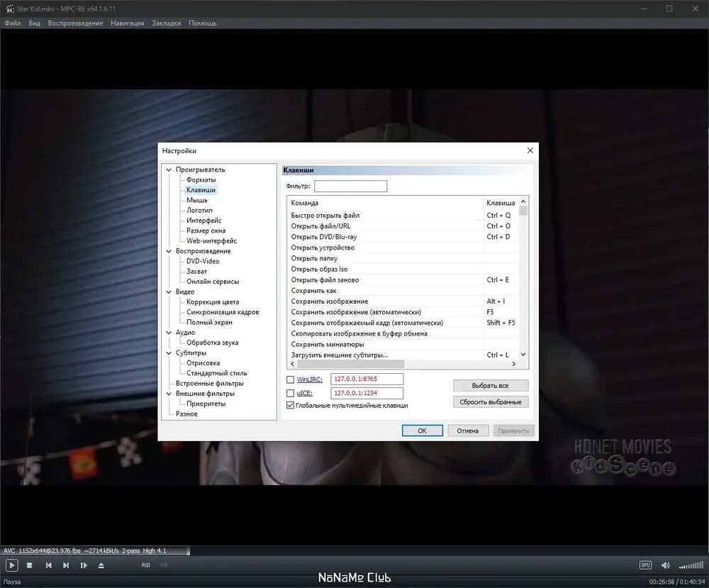Click the SUB subtitle track button
Viewport: 709px width, 588px height.
click(x=163, y=565)
